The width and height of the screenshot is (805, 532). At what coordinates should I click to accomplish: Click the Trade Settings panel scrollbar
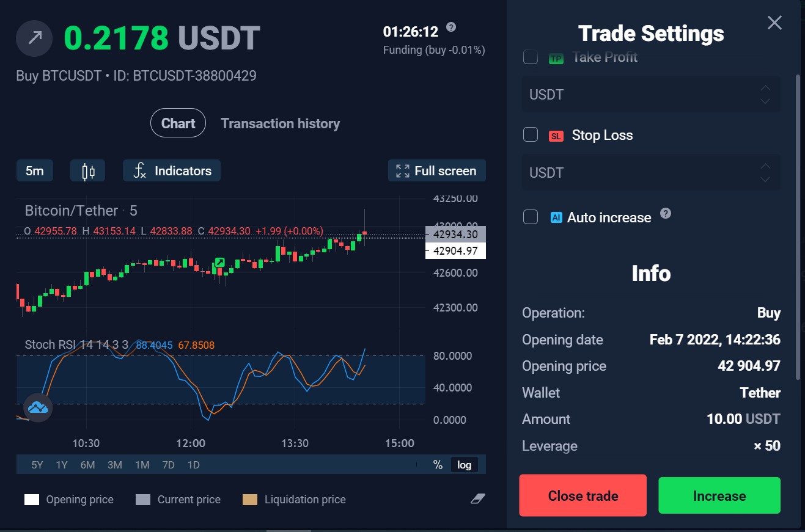[797, 226]
